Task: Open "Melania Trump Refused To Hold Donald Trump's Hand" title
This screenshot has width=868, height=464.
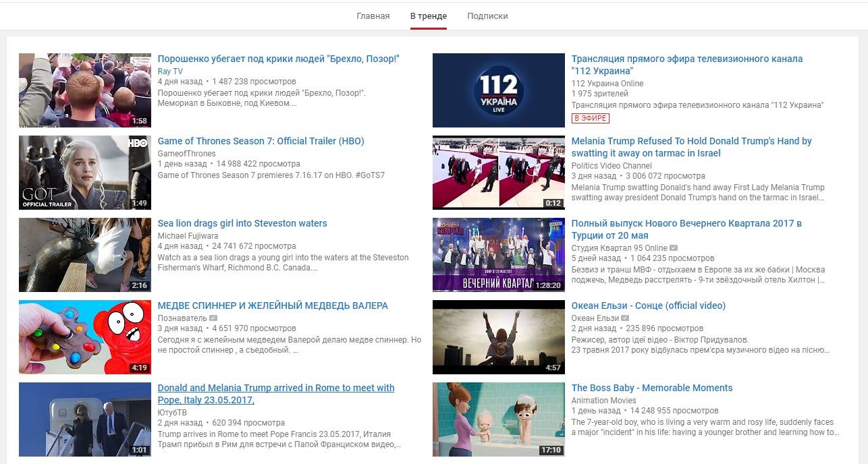Action: [x=692, y=147]
